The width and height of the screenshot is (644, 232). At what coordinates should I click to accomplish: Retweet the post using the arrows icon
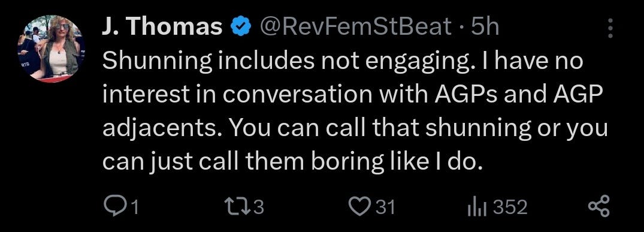(239, 207)
